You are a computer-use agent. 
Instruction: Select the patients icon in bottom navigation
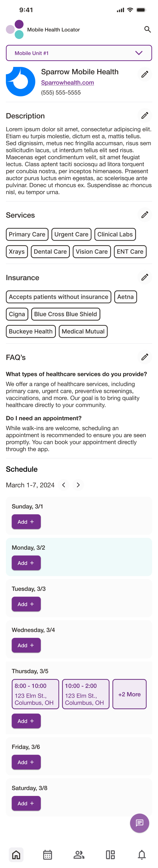pyautogui.click(x=79, y=854)
